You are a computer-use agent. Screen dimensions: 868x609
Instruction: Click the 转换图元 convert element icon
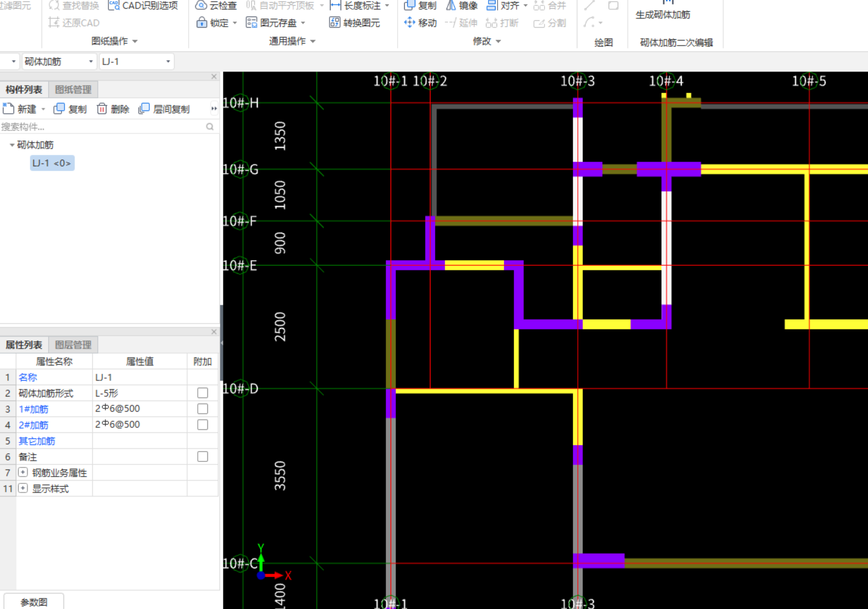point(334,23)
